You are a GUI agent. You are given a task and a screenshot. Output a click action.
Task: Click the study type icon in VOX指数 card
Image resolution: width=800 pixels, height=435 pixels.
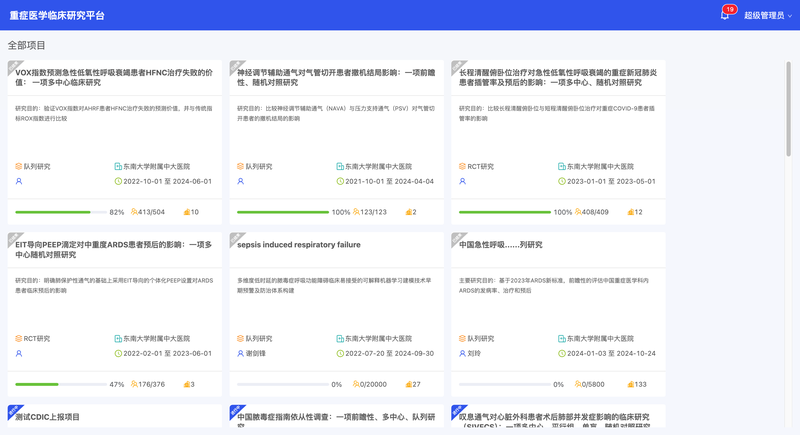pos(18,166)
